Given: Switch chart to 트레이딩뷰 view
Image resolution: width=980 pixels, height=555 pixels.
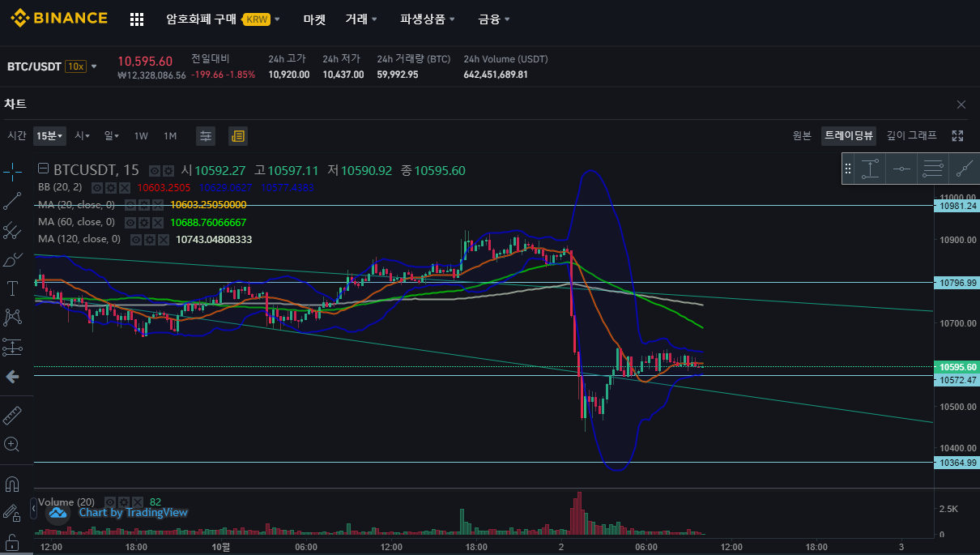Looking at the screenshot, I should pos(849,135).
